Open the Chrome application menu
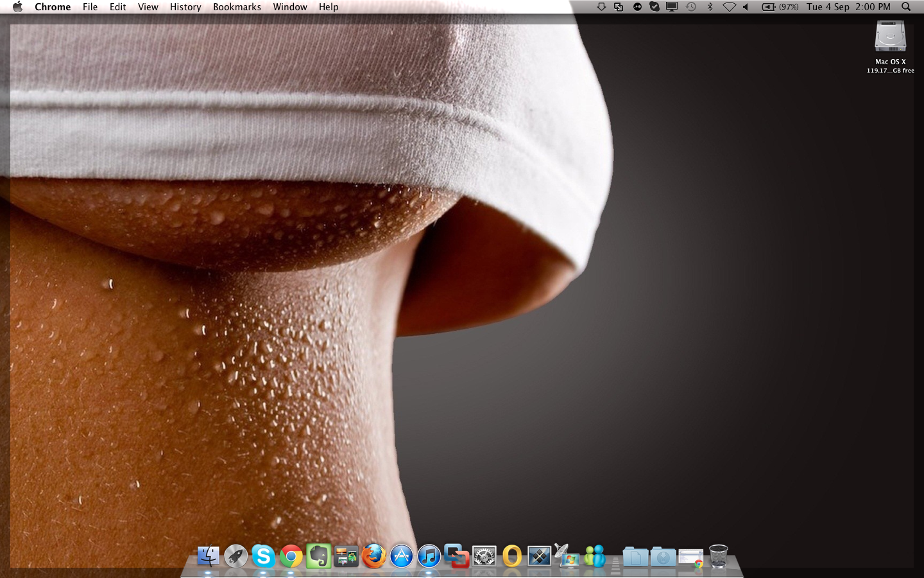Viewport: 924px width, 578px height. 53,6
